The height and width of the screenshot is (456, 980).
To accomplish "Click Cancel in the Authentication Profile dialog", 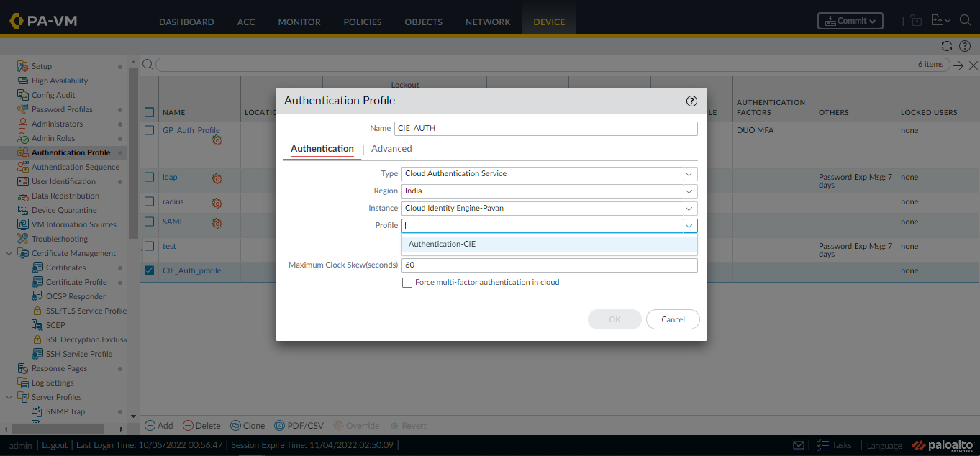I will [672, 319].
